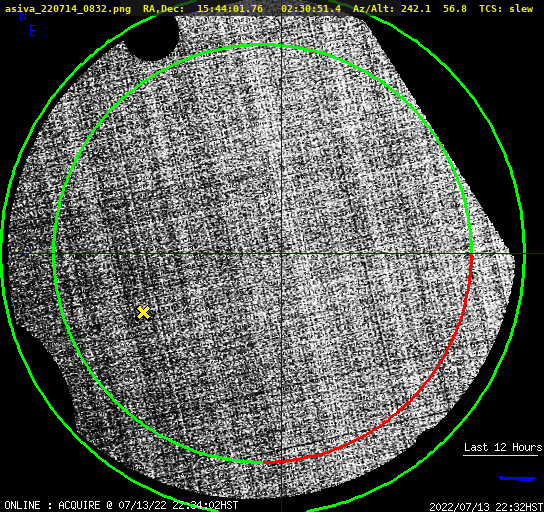Click where the horizontal crosshair meets the right inner circle

click(x=471, y=254)
